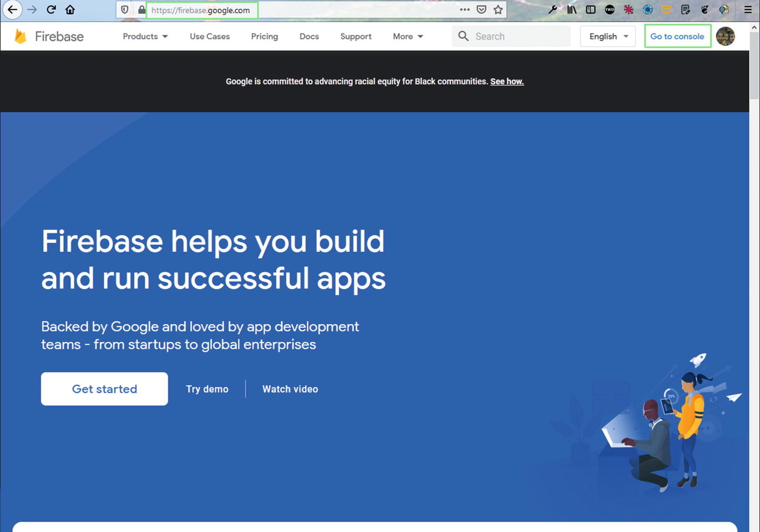This screenshot has width=760, height=532.
Task: Bookmark this page with the star icon
Action: click(498, 10)
